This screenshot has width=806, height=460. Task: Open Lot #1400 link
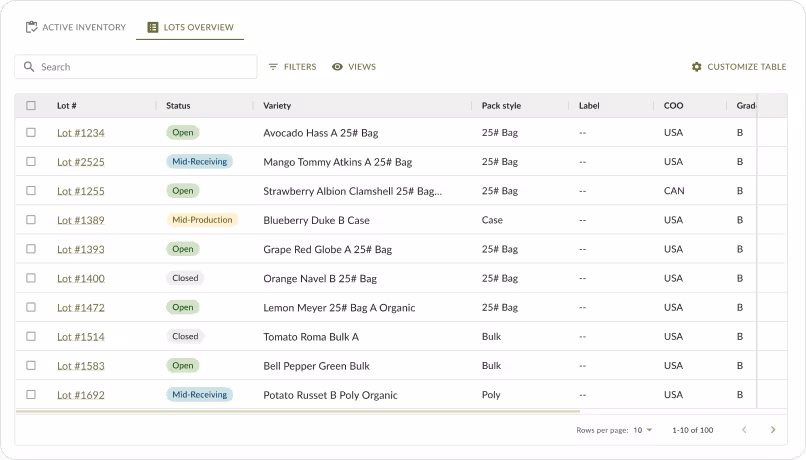tap(81, 279)
